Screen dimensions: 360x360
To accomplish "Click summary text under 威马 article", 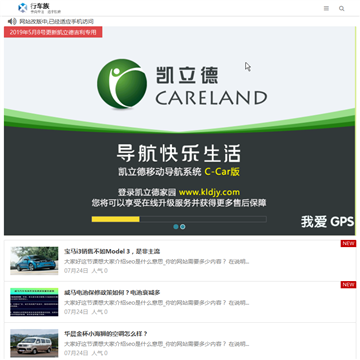I will pyautogui.click(x=157, y=303).
